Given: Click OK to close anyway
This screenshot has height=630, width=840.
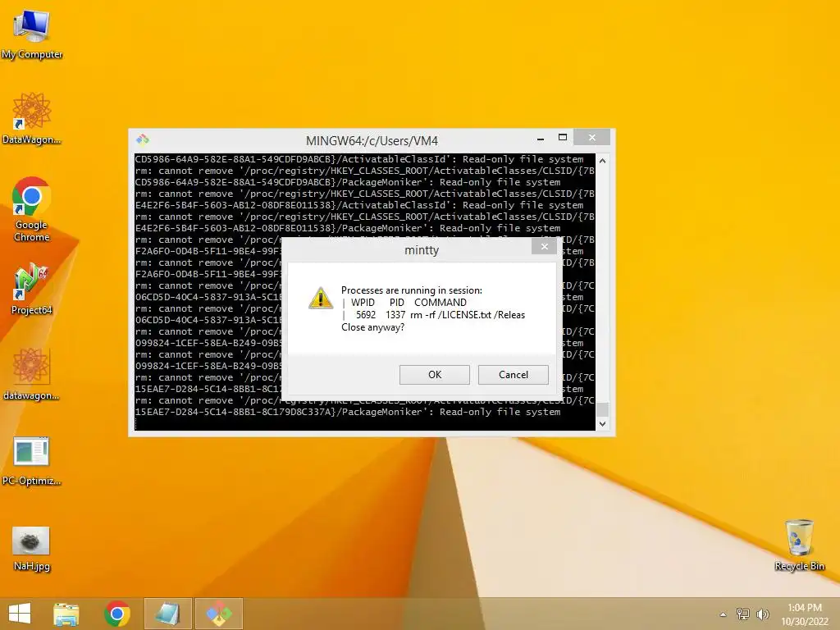Looking at the screenshot, I should pyautogui.click(x=435, y=374).
